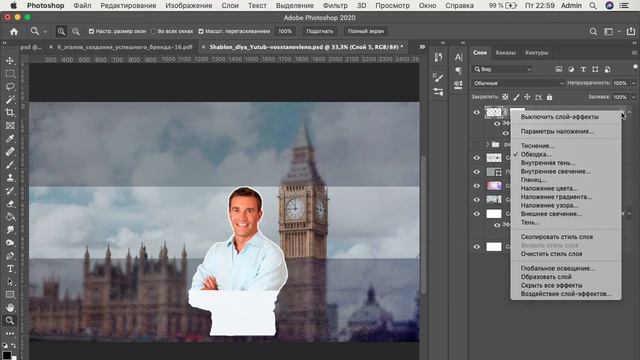Select the History Brush tool

tap(10, 191)
